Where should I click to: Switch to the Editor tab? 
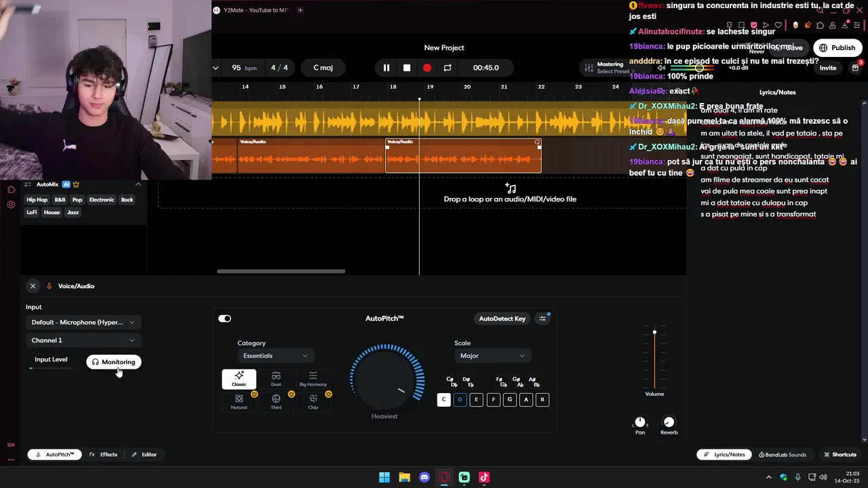144,455
